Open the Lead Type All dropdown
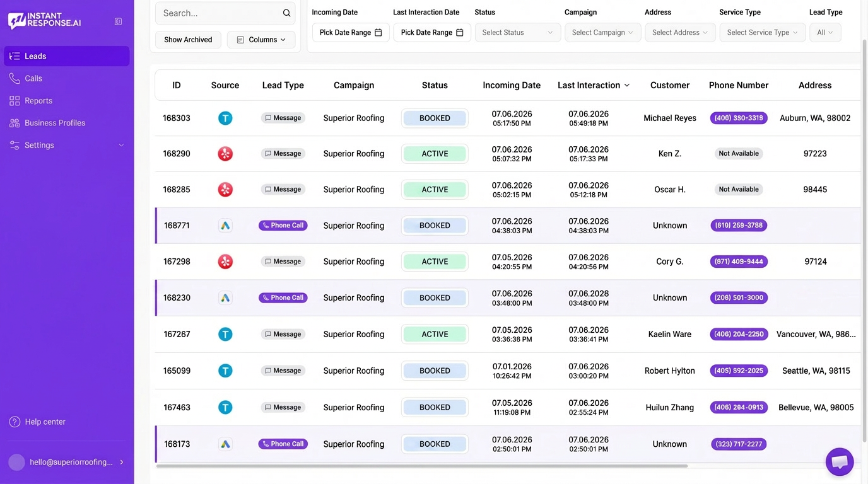 [825, 32]
